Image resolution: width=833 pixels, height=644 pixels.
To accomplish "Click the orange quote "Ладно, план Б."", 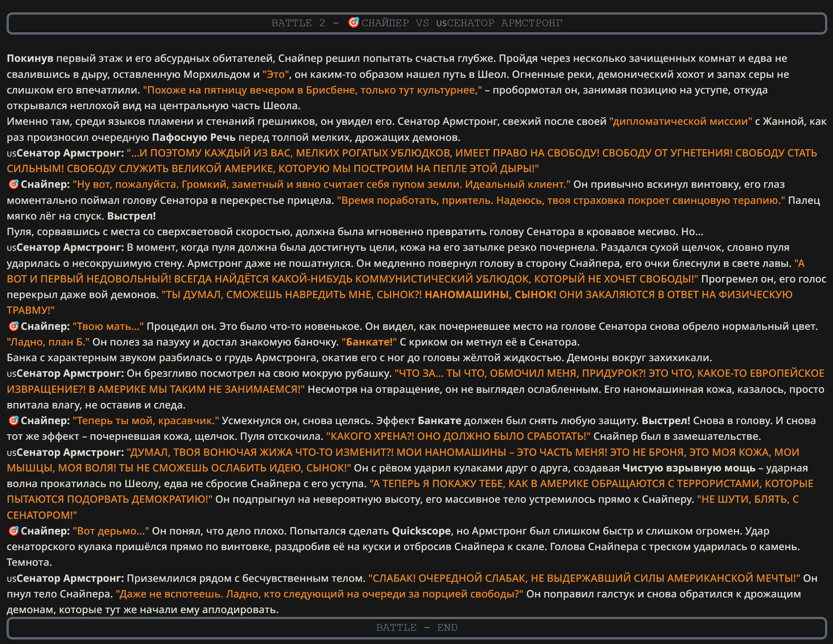I will click(x=48, y=342).
